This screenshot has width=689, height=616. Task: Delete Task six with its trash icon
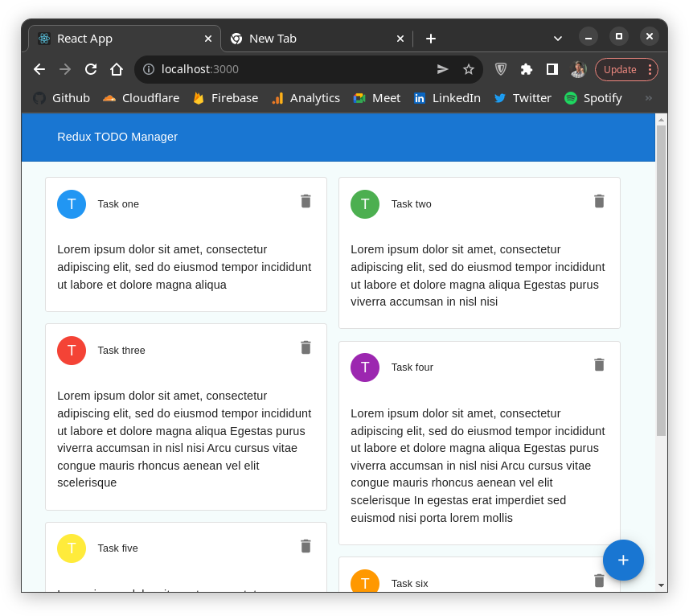tap(599, 581)
